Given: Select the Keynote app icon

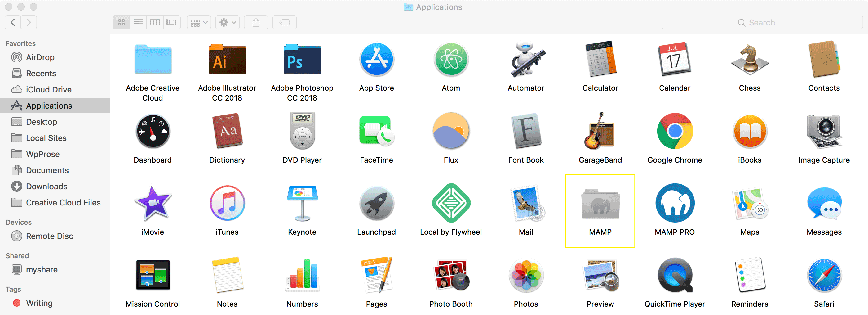Looking at the screenshot, I should click(x=302, y=203).
